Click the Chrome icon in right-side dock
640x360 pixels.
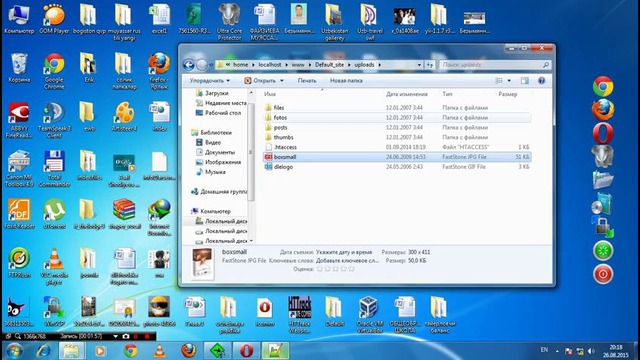pos(603,86)
